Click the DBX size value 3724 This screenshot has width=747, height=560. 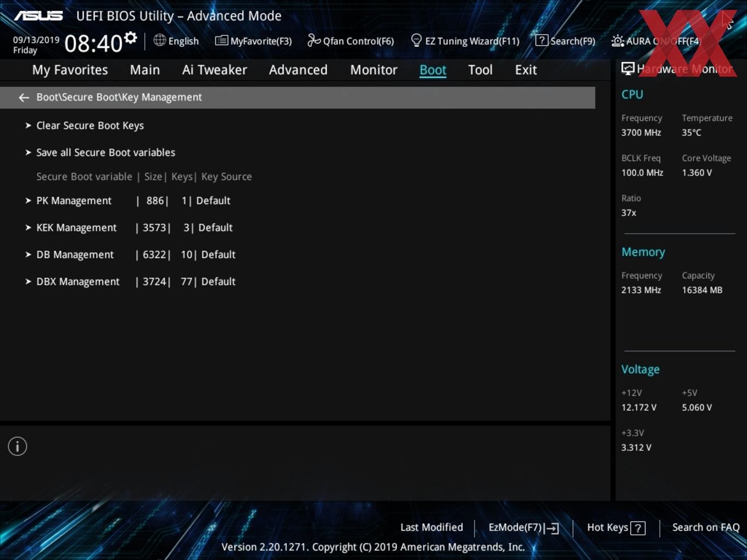(x=154, y=281)
